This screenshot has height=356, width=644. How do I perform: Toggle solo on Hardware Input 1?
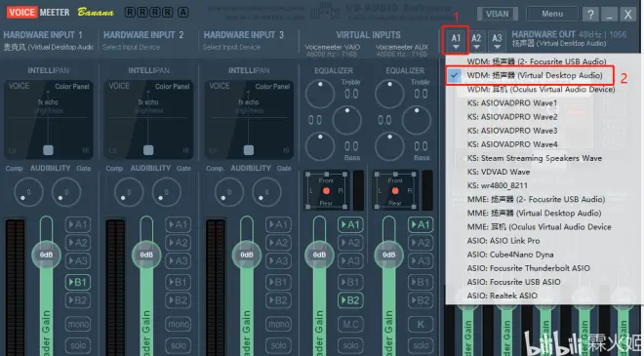tap(78, 345)
